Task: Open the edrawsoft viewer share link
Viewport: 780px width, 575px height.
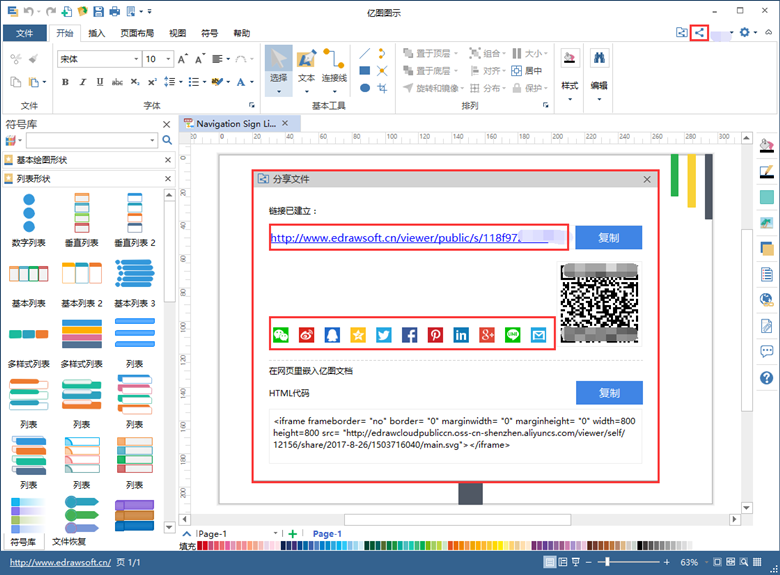Action: pos(408,238)
